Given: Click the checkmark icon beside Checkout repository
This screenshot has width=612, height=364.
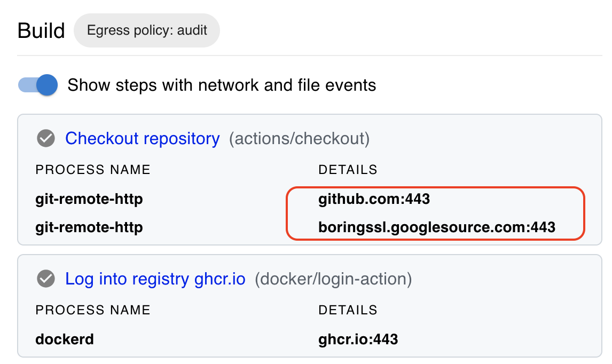Looking at the screenshot, I should 46,138.
